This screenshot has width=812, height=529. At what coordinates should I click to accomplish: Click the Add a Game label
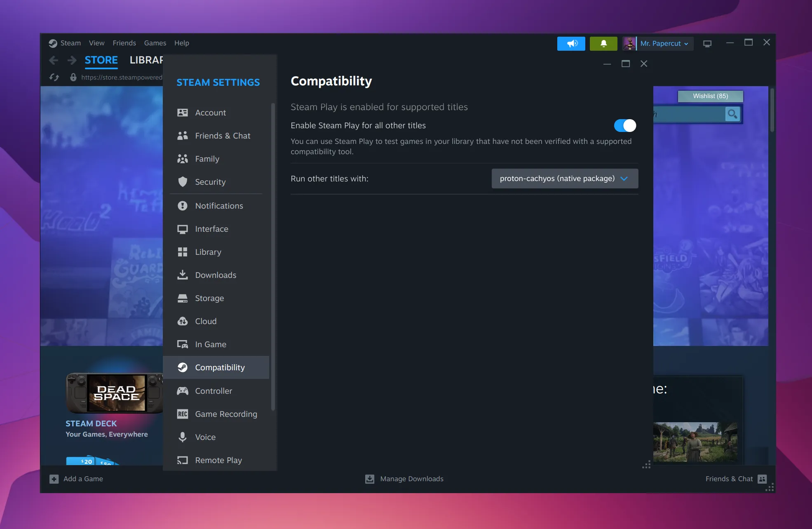click(x=83, y=479)
